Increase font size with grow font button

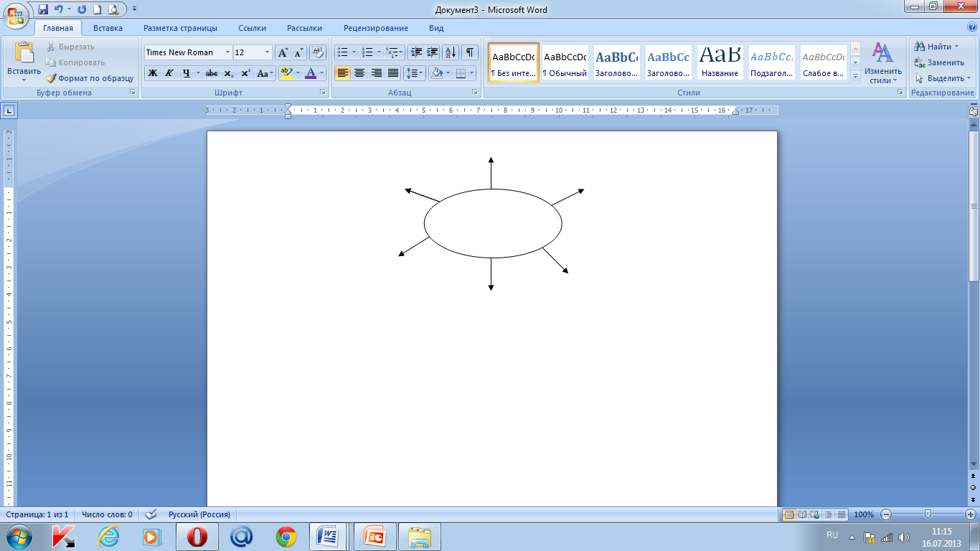(283, 52)
